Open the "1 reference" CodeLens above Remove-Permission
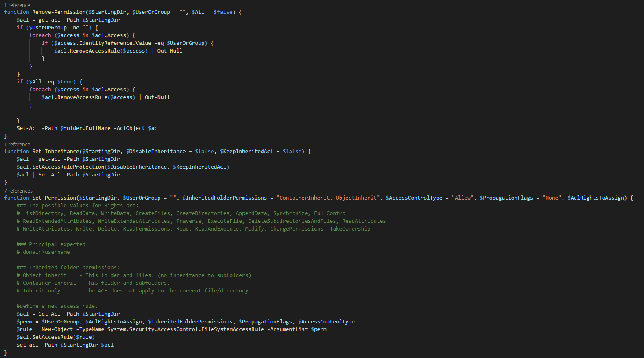Screen dimensions: 644x358 tap(17, 5)
